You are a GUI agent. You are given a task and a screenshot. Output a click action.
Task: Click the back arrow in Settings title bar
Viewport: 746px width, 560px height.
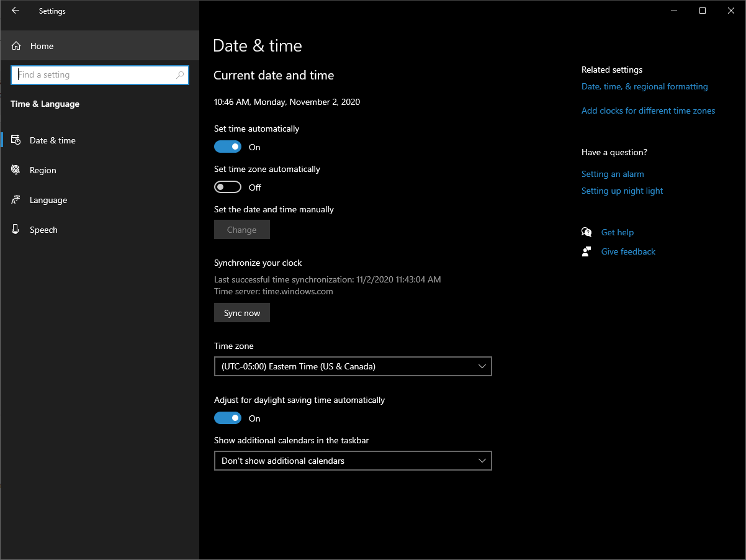(16, 11)
